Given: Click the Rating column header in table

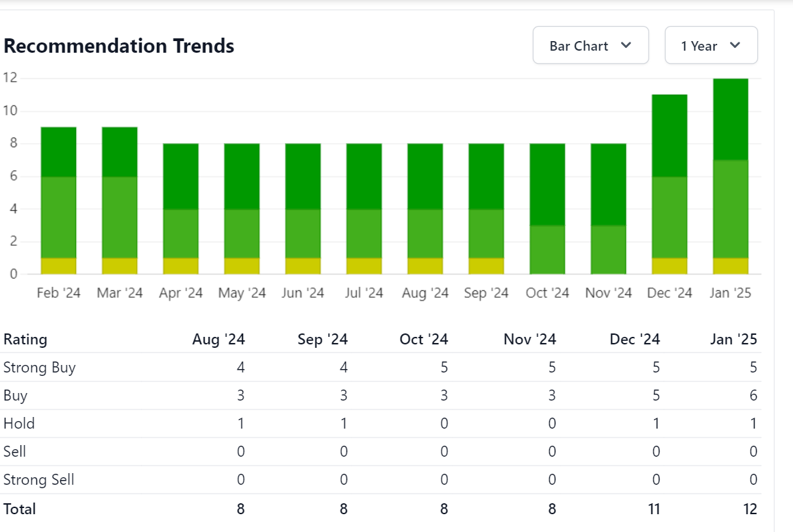Looking at the screenshot, I should point(25,340).
